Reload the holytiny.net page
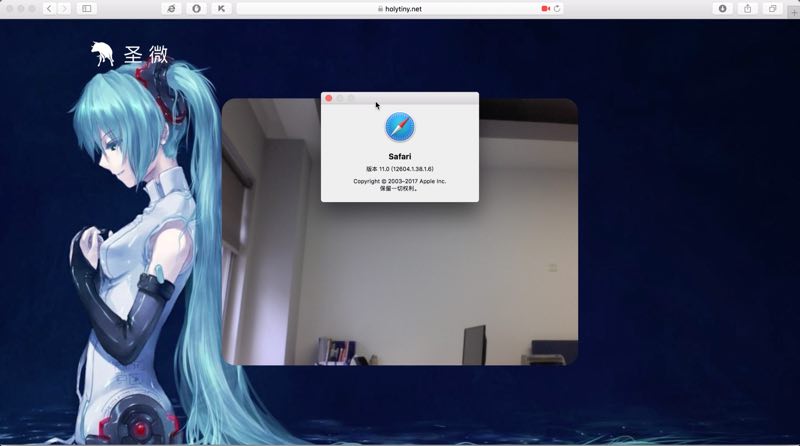The height and width of the screenshot is (446, 800). click(x=557, y=9)
